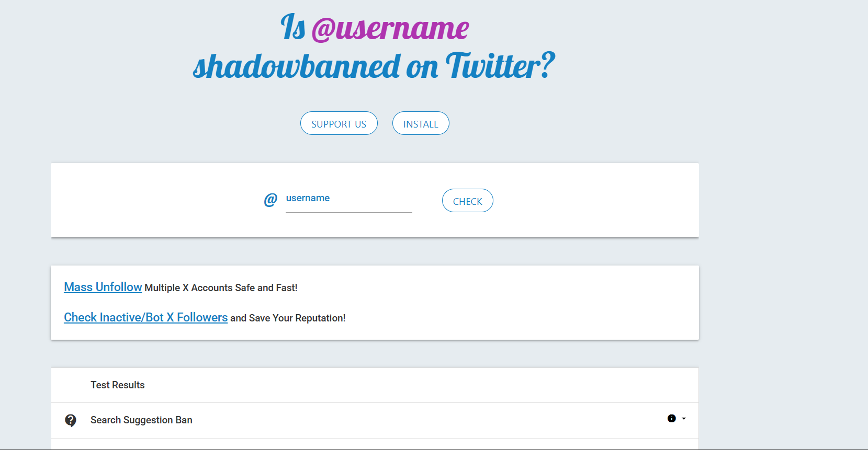The width and height of the screenshot is (868, 450).
Task: Click the INSTALL button
Action: [421, 123]
